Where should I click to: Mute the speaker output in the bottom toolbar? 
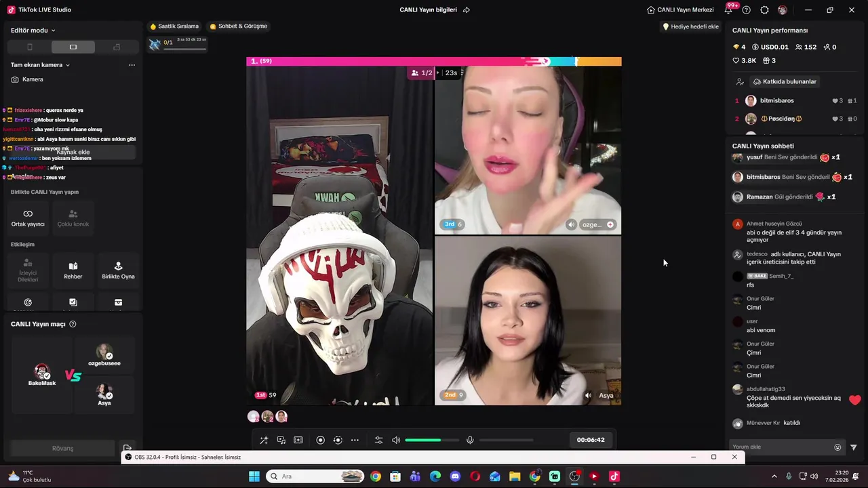point(396,440)
